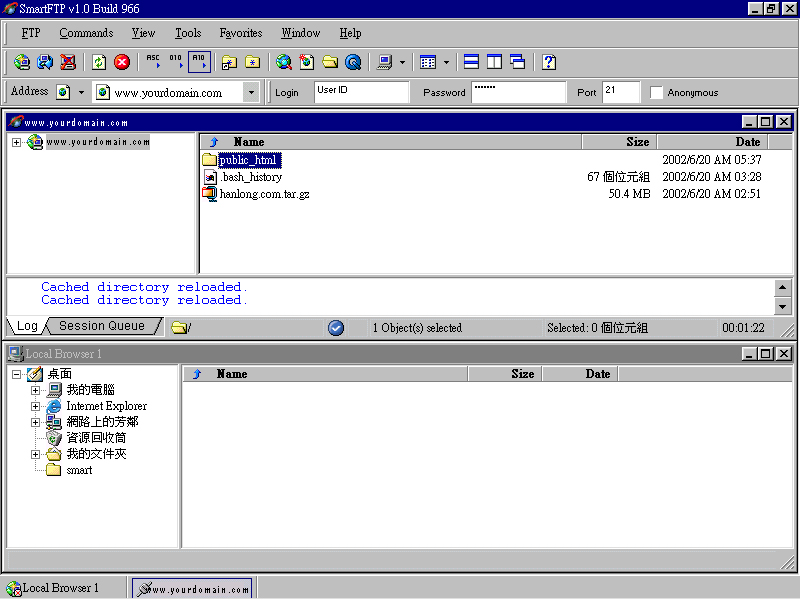
Task: Switch to ASC transfer mode
Action: coord(153,62)
